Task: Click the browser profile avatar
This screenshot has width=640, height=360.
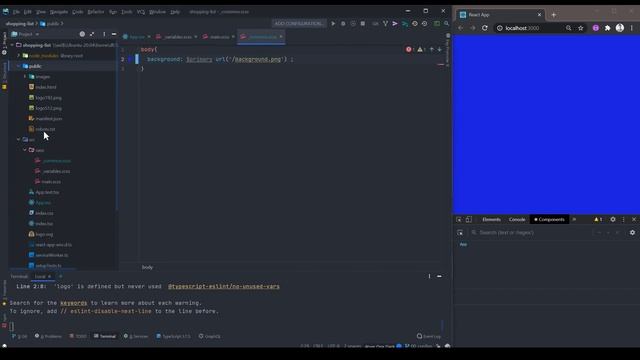Action: 620,28
